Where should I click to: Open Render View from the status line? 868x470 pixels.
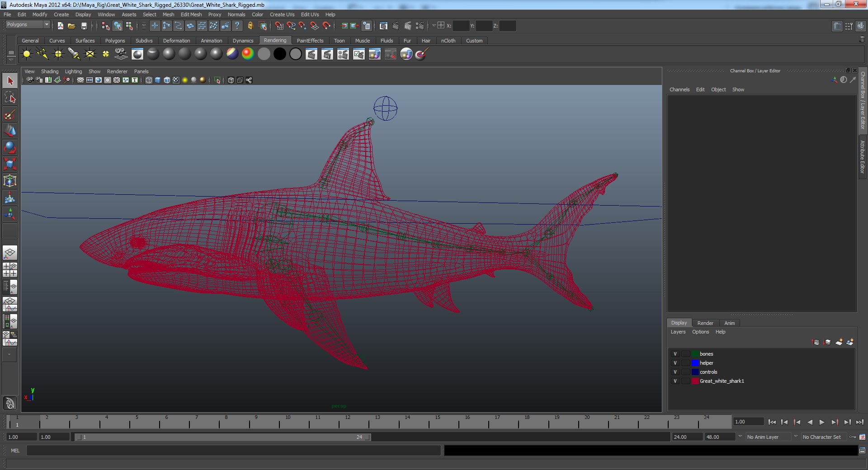(383, 26)
